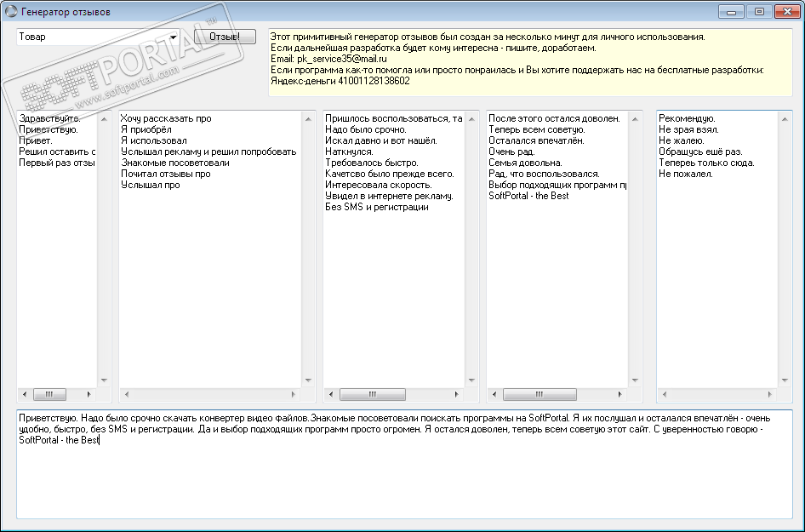Select the 'Надо было срочно.' phrase
This screenshot has height=532, width=805.
pos(366,130)
